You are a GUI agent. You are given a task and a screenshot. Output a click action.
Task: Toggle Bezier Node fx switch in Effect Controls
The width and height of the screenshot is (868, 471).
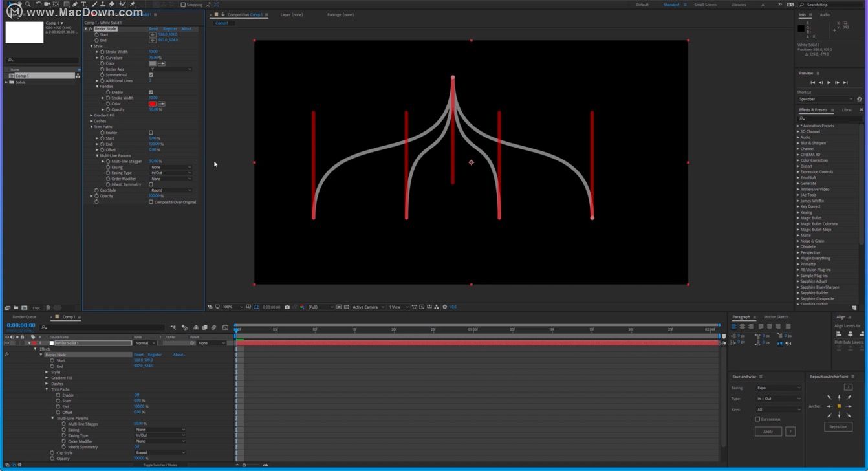pyautogui.click(x=91, y=29)
